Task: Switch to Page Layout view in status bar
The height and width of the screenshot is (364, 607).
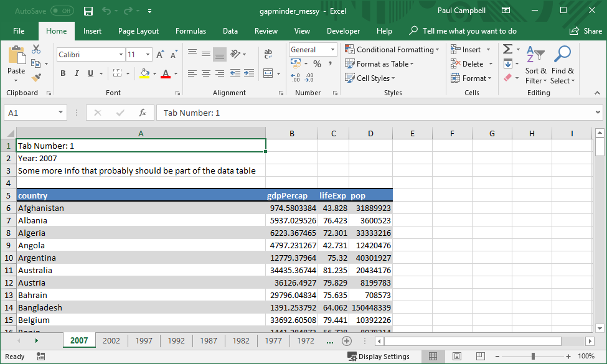Action: point(457,356)
